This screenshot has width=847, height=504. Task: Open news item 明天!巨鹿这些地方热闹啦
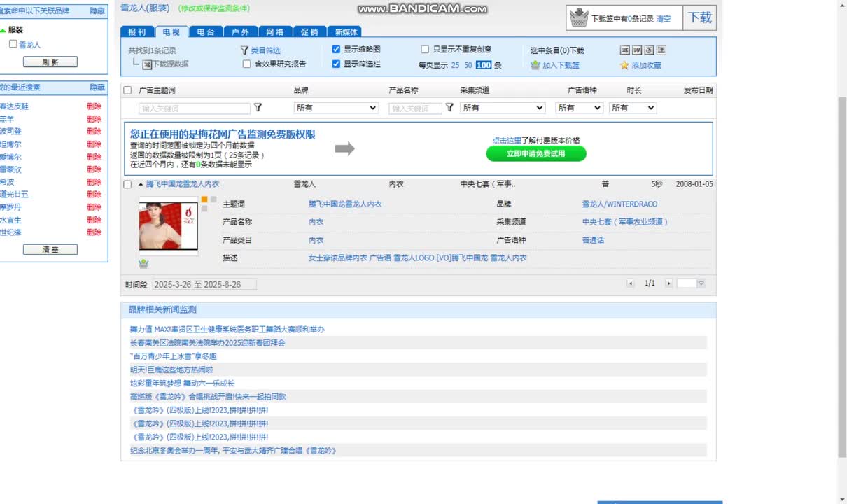coord(171,370)
